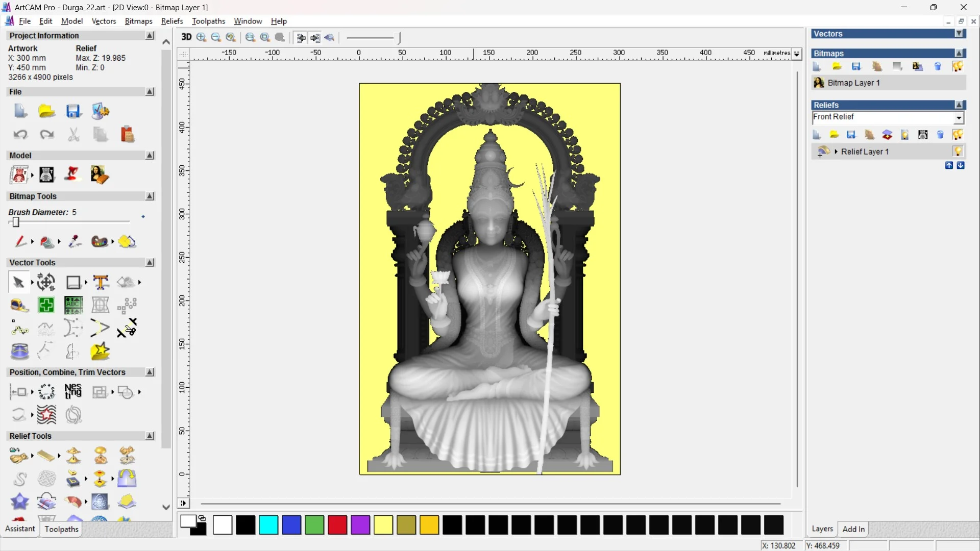Save the relief layer using floppy disk icon
This screenshot has height=551, width=980.
851,134
